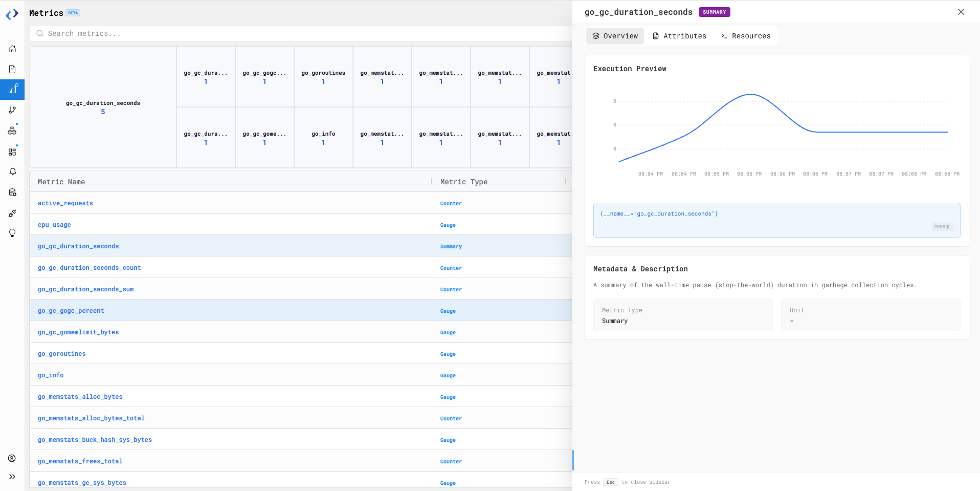The image size is (980, 491).
Task: Click the Unit metadata card
Action: click(871, 315)
